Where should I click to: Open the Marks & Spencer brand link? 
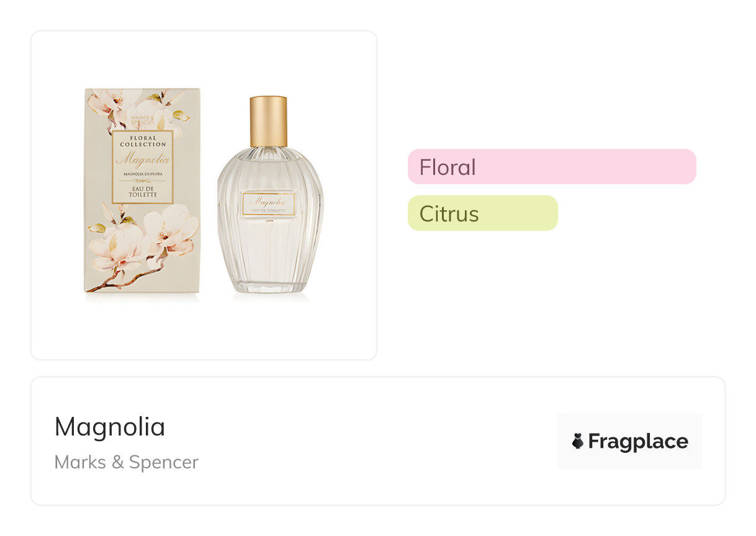coord(126,462)
